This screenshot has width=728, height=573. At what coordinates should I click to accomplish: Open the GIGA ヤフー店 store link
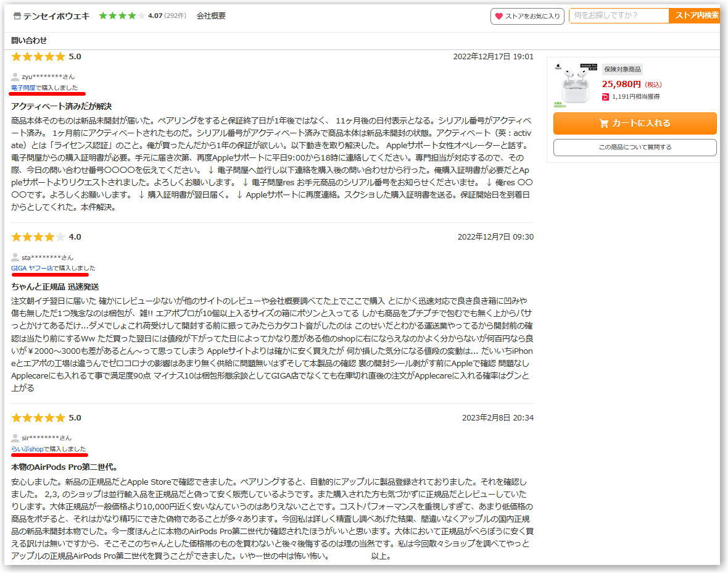[31, 268]
